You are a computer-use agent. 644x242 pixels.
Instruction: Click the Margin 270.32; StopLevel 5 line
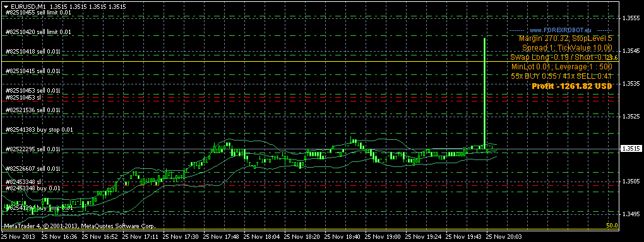pos(566,38)
